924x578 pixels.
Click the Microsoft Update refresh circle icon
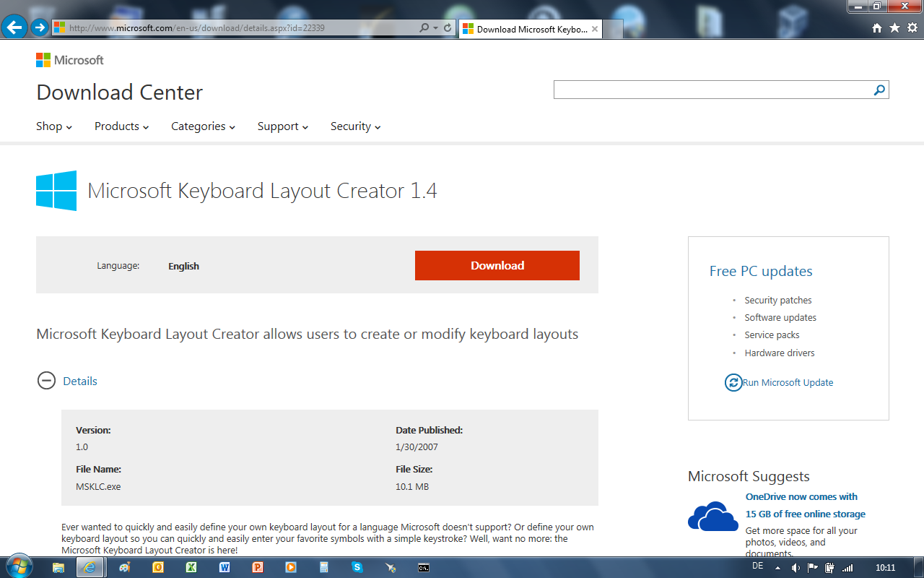[x=733, y=382]
